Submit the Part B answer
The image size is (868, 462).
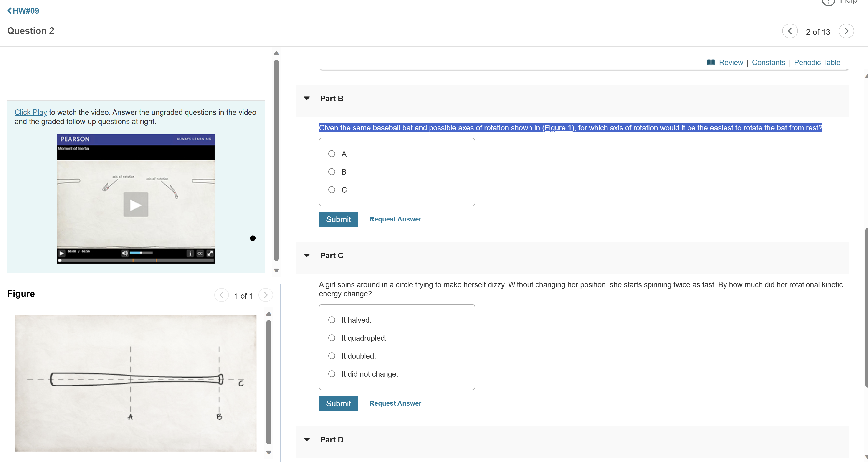pos(338,219)
